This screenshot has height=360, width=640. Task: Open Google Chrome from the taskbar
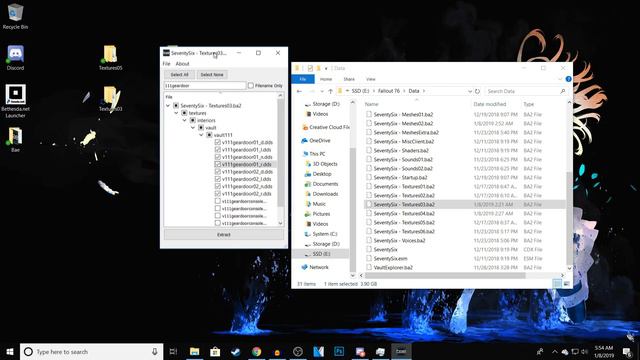tap(256, 351)
